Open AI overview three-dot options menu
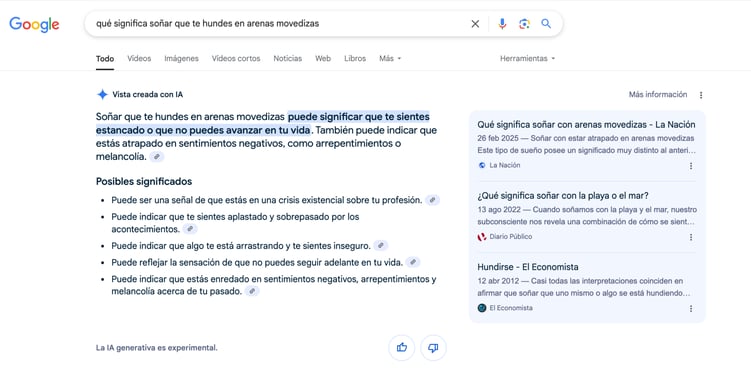751x369 pixels. [701, 95]
